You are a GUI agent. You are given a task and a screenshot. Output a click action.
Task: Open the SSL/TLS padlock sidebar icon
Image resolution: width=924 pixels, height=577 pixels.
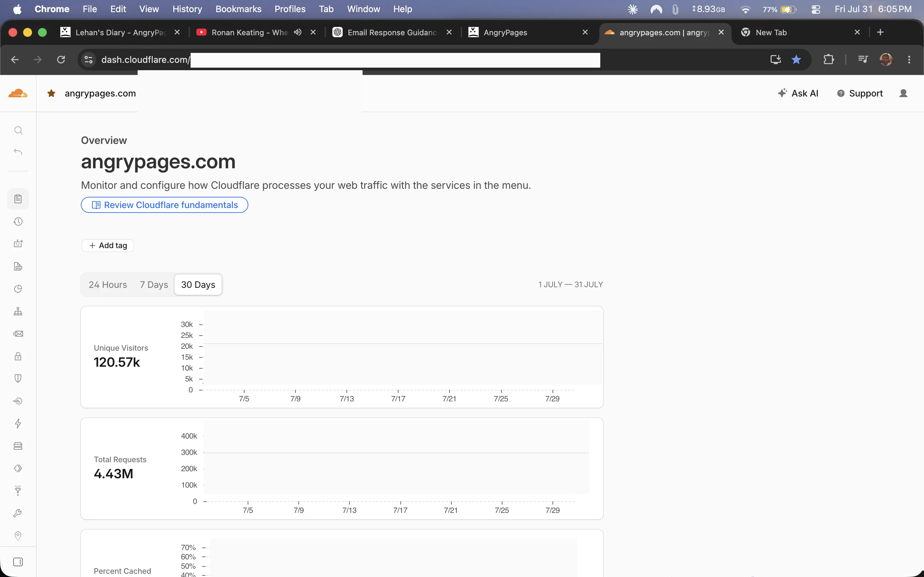click(18, 356)
